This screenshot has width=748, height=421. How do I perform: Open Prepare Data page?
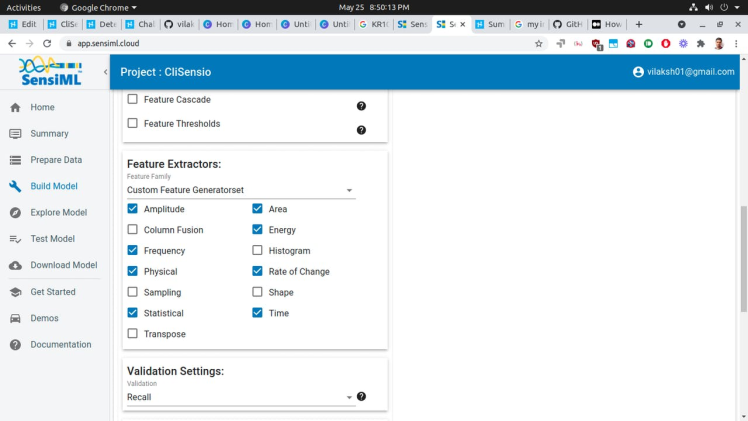click(56, 160)
